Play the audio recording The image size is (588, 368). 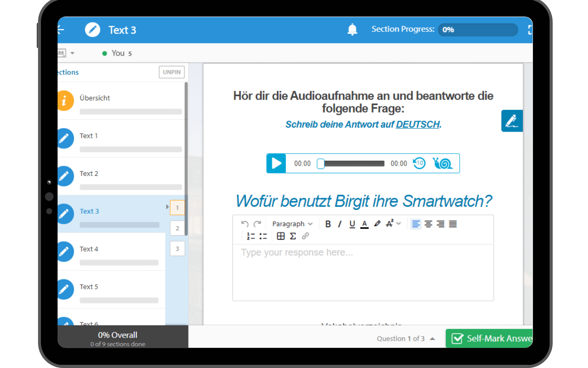276,163
